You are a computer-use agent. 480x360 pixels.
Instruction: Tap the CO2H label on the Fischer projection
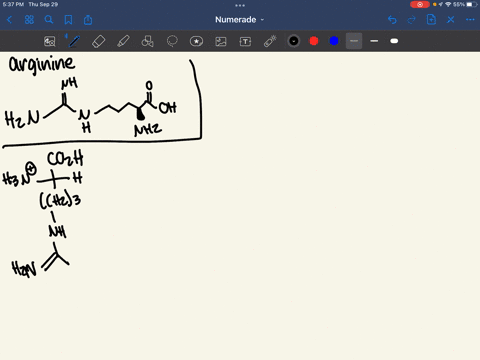click(x=65, y=158)
